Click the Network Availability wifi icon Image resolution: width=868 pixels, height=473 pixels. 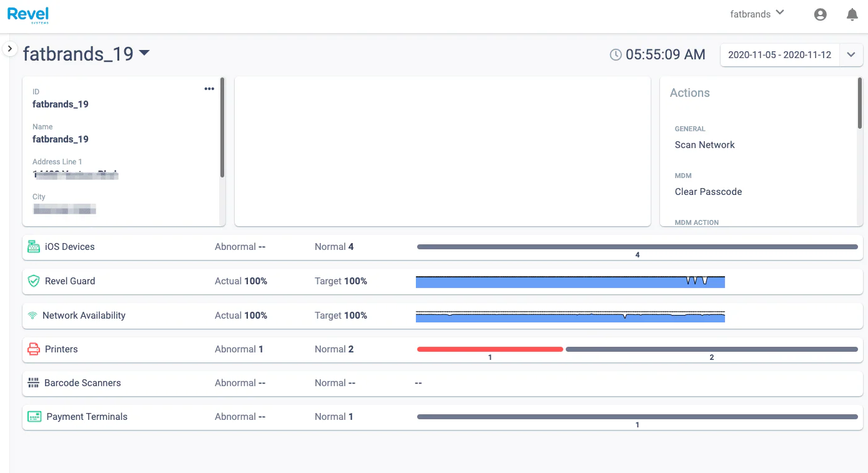pyautogui.click(x=32, y=316)
